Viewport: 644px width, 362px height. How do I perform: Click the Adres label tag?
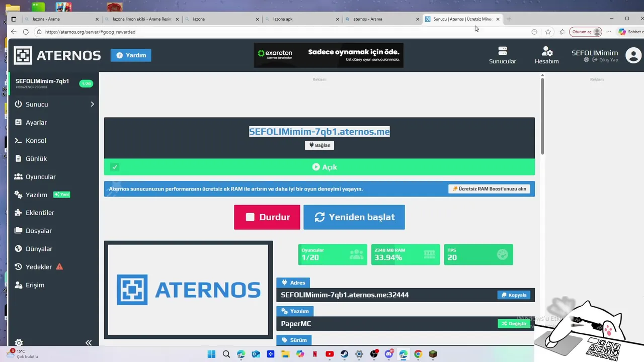pos(293,283)
